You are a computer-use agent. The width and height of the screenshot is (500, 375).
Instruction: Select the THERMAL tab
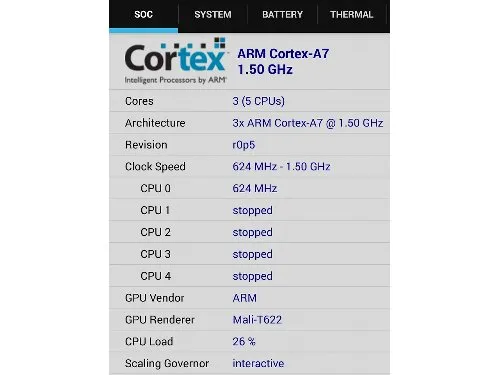(x=352, y=15)
